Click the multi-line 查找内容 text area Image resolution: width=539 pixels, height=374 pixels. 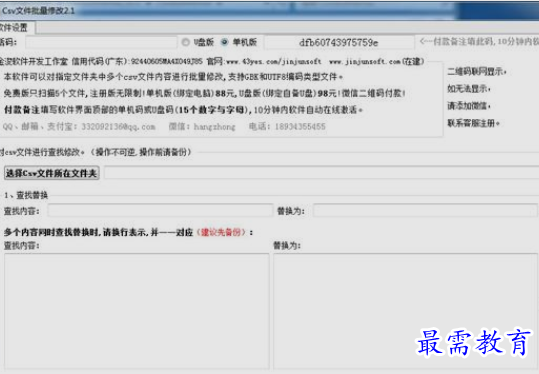pos(136,311)
